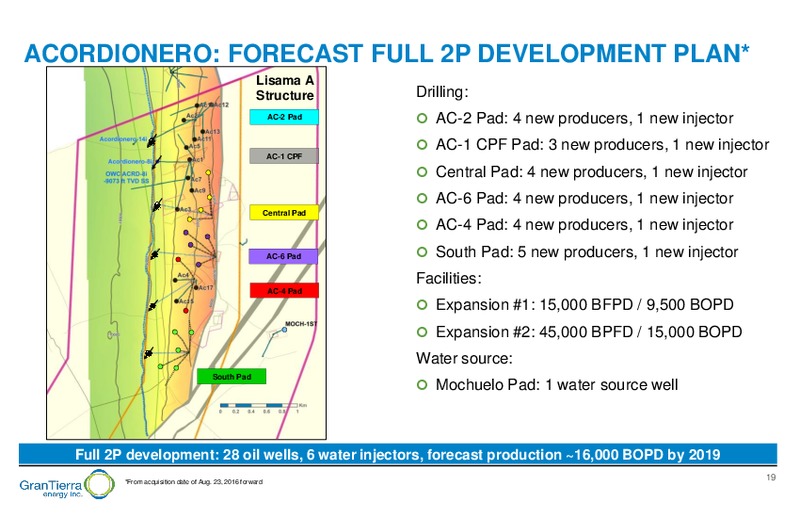Click the bullet circle beside AC-1 CPF Pad line
Image resolution: width=800 pixels, height=518 pixels.
[x=422, y=145]
